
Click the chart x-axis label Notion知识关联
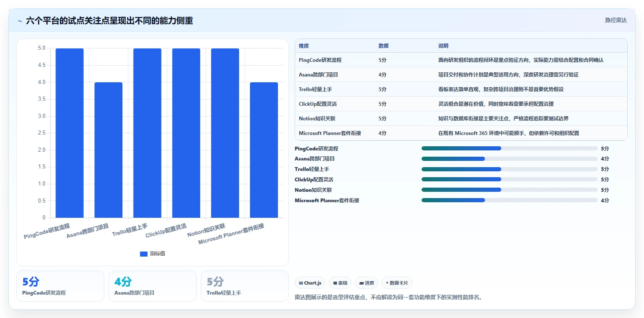pyautogui.click(x=206, y=230)
